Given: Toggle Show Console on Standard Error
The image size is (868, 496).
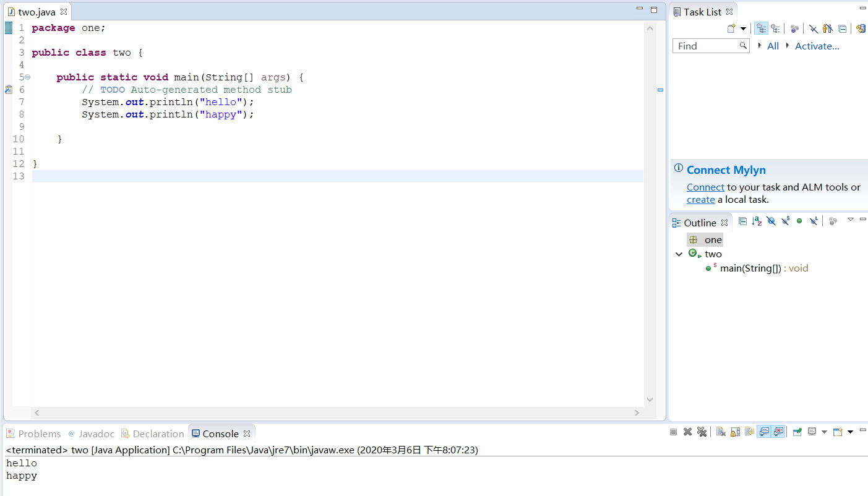Looking at the screenshot, I should [x=778, y=432].
